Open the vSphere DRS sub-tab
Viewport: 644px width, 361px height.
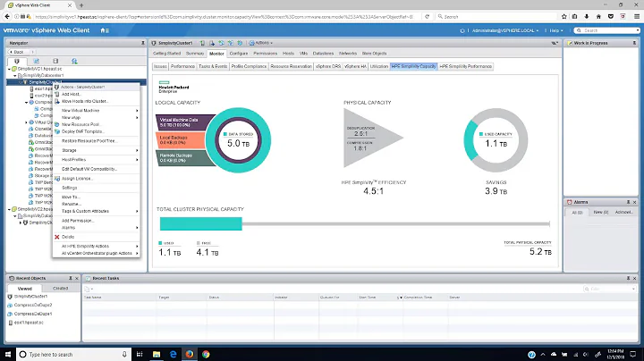point(328,66)
